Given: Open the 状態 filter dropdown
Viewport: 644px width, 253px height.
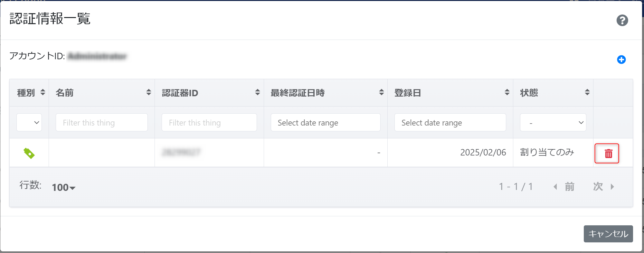Looking at the screenshot, I should 553,123.
